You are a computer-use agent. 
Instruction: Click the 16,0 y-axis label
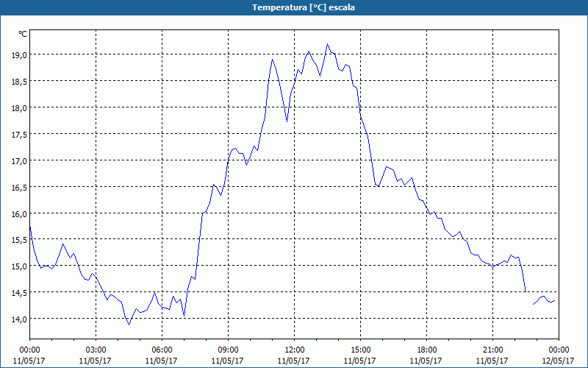(x=20, y=213)
